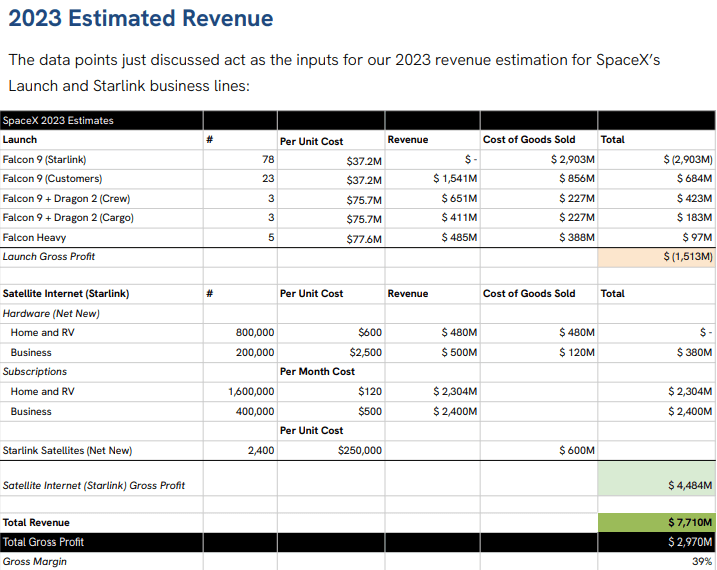Click 'Satellite Internet (Starlink) Gross Profit' label
This screenshot has width=717, height=570.
point(94,486)
